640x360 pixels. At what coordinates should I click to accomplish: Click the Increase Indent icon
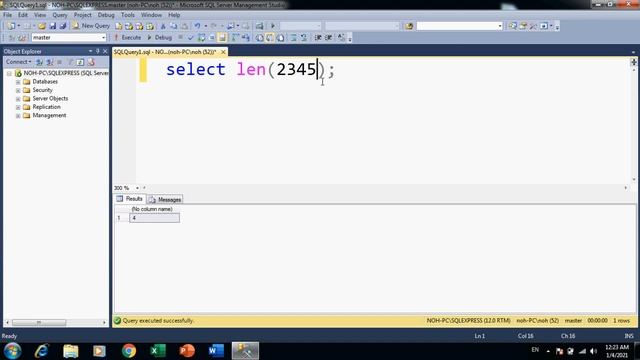(329, 38)
